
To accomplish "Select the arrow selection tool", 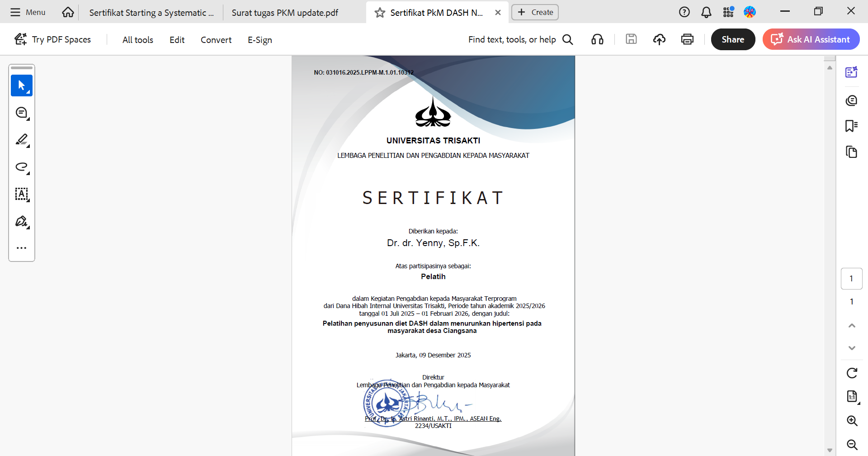I will 21,85.
